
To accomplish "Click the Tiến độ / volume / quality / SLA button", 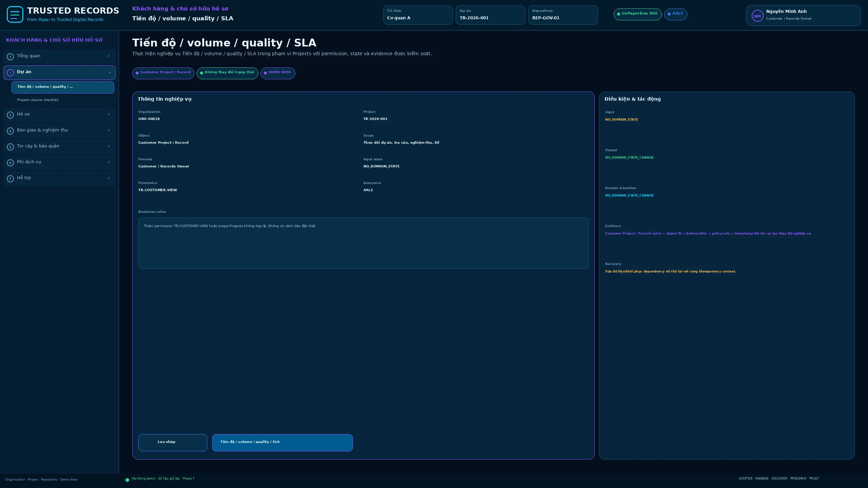I will (x=282, y=443).
